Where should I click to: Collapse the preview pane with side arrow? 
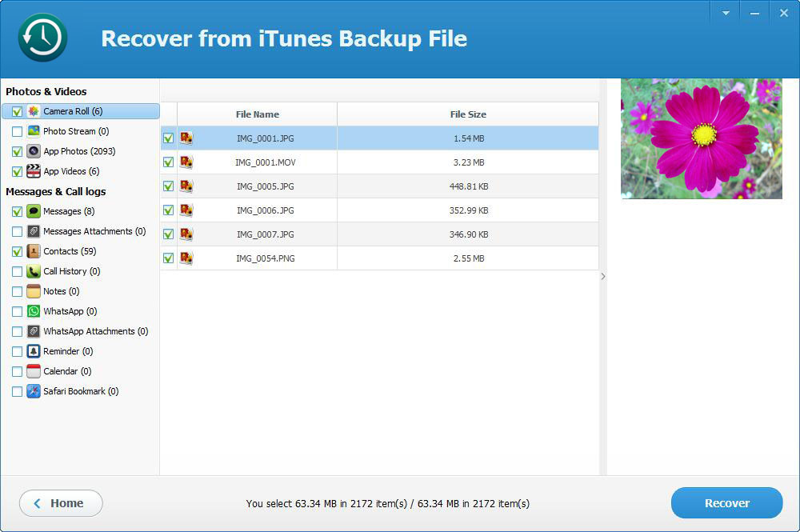point(603,276)
